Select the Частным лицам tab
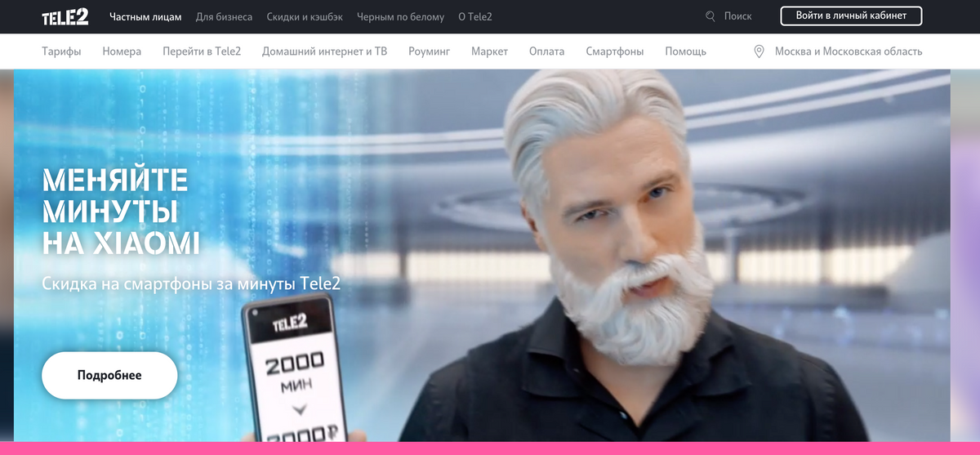980x455 pixels. click(x=145, y=16)
